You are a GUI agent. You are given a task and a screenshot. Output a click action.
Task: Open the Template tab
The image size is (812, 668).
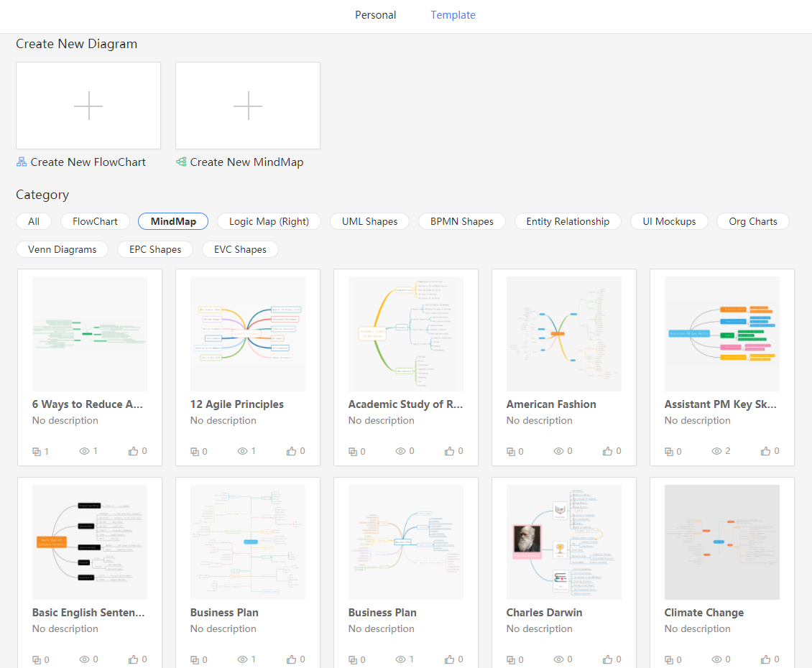[x=453, y=15]
